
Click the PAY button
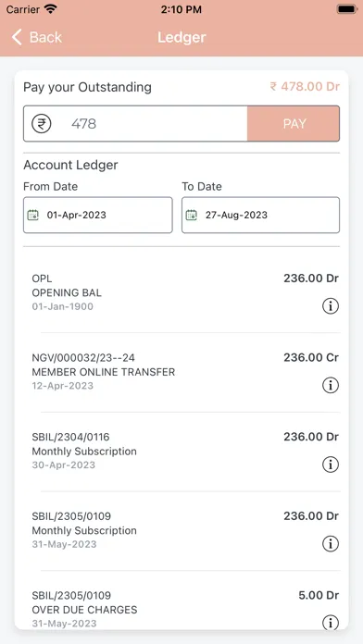pyautogui.click(x=294, y=124)
